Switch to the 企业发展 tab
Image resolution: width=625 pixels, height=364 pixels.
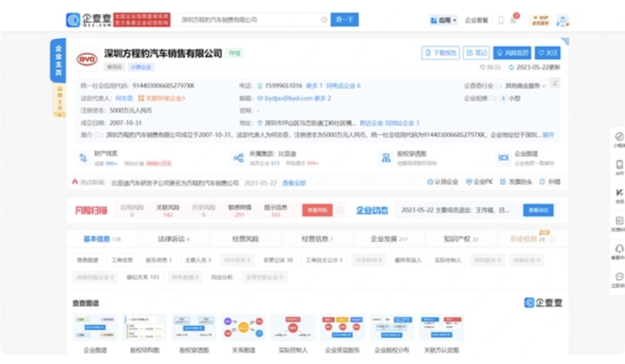[389, 239]
